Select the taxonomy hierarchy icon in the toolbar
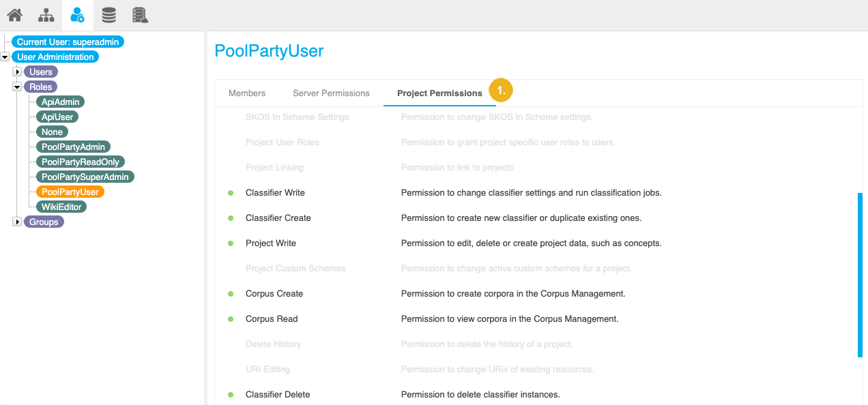868x405 pixels. pyautogui.click(x=46, y=14)
